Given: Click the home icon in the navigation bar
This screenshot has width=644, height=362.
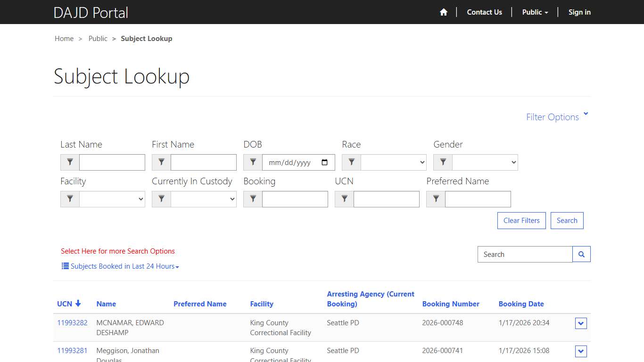Looking at the screenshot, I should (x=443, y=12).
